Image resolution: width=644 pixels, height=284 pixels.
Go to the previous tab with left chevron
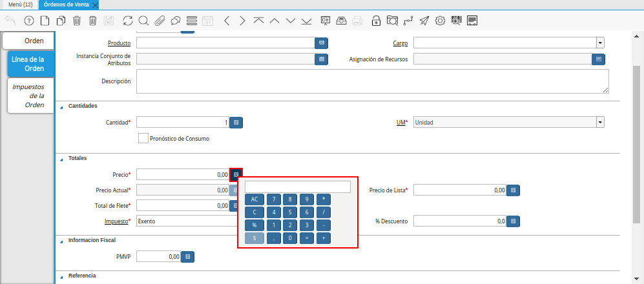point(227,21)
